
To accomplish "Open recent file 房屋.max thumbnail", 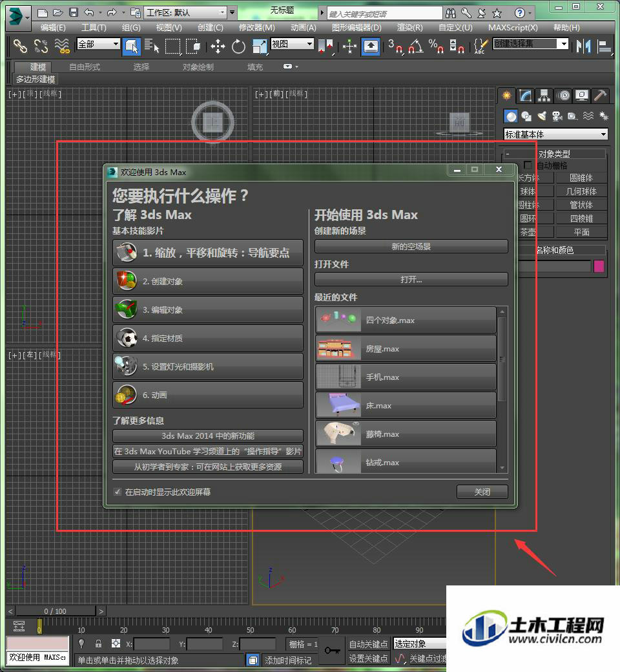I will pyautogui.click(x=338, y=349).
